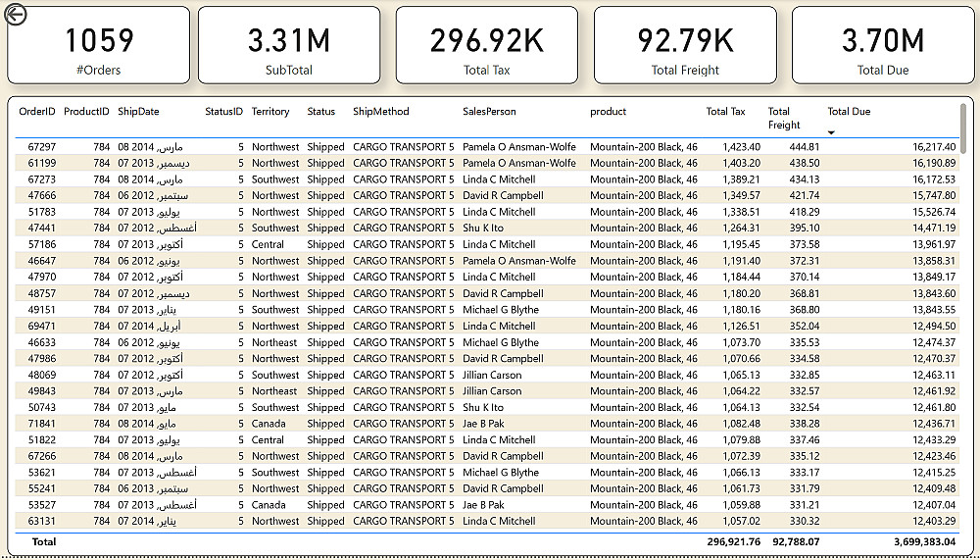Click total tax value 1,061.73
Image resolution: width=980 pixels, height=560 pixels.
pyautogui.click(x=741, y=488)
